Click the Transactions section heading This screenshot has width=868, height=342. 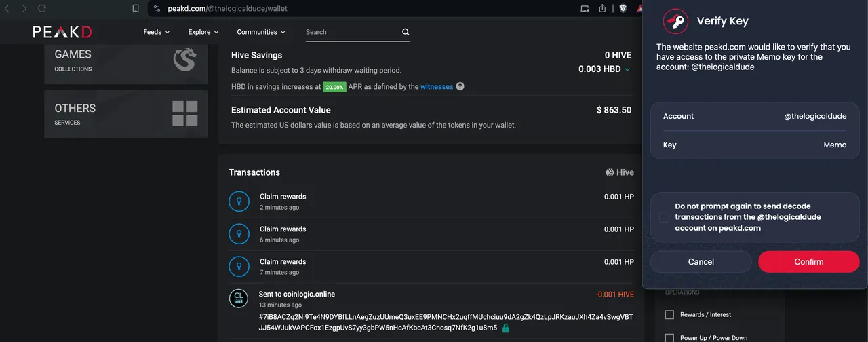(x=254, y=172)
